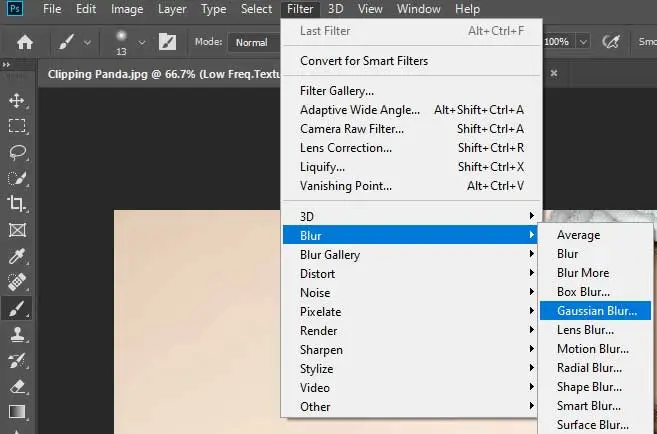
Task: Select the Quick Selection tool
Action: pyautogui.click(x=17, y=178)
